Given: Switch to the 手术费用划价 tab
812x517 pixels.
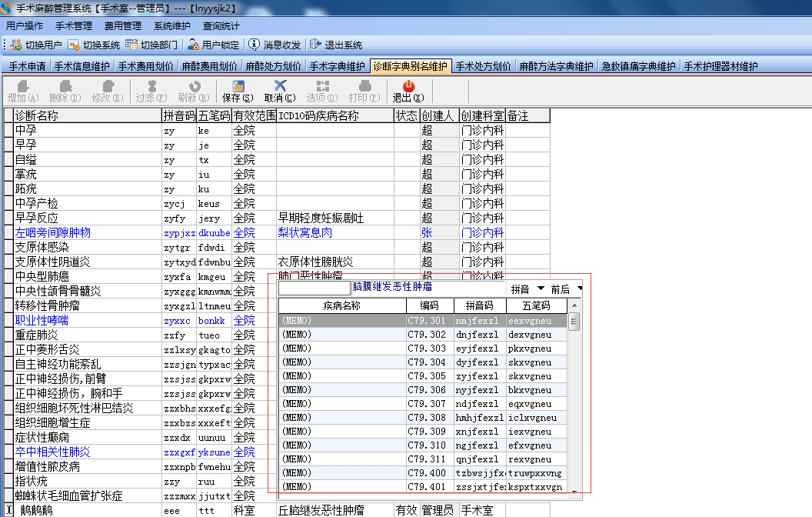Looking at the screenshot, I should 146,66.
